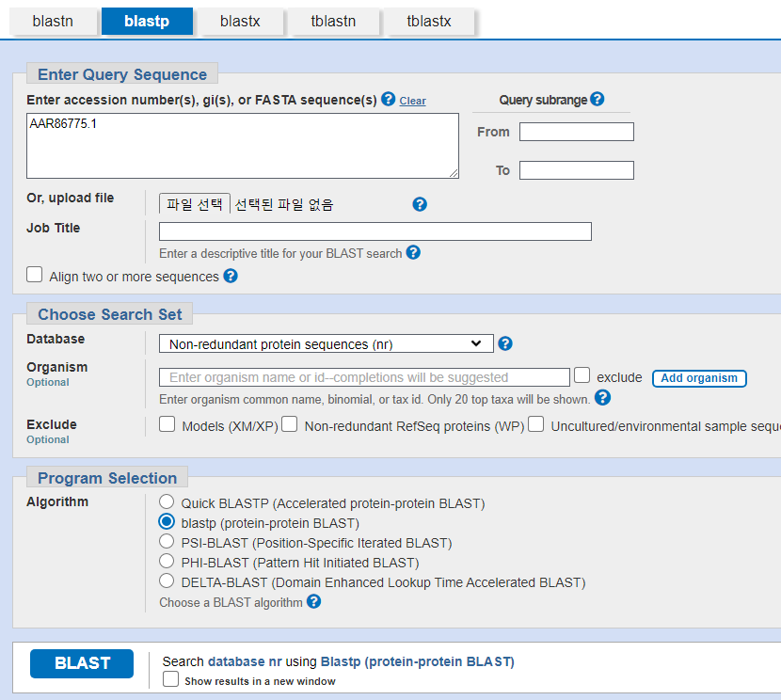Viewport: 781px width, 700px height.
Task: Open help icon beside Database dropdown
Action: point(505,343)
